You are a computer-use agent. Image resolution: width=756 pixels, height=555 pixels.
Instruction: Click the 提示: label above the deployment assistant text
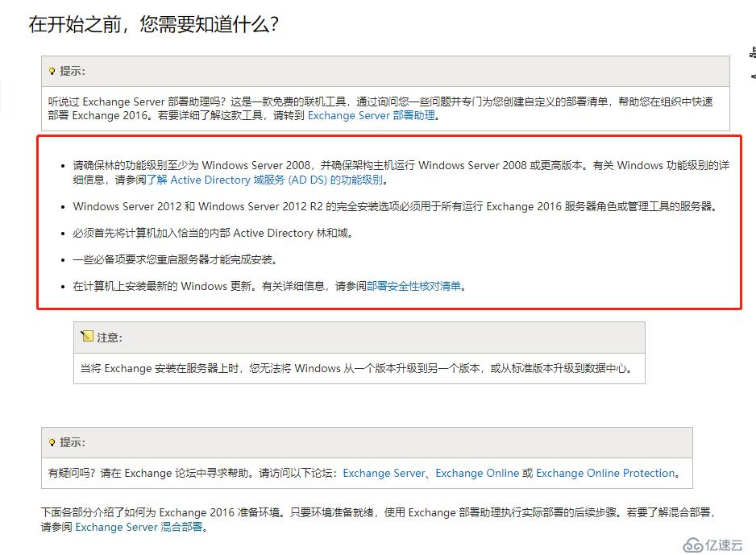pyautogui.click(x=73, y=72)
